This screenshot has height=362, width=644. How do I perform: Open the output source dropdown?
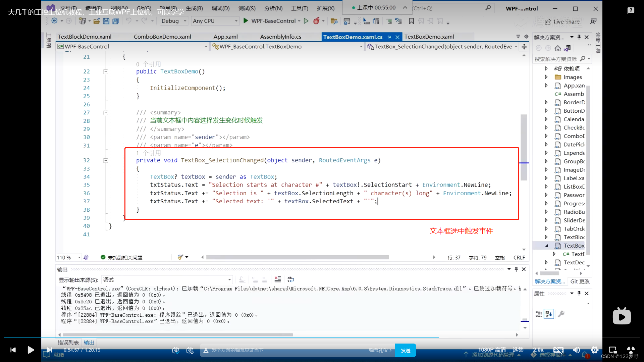pos(167,280)
